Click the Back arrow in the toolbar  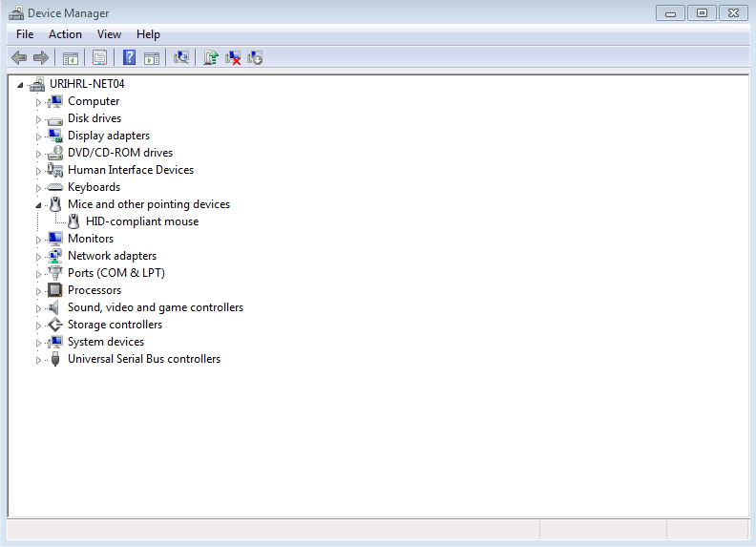click(19, 58)
